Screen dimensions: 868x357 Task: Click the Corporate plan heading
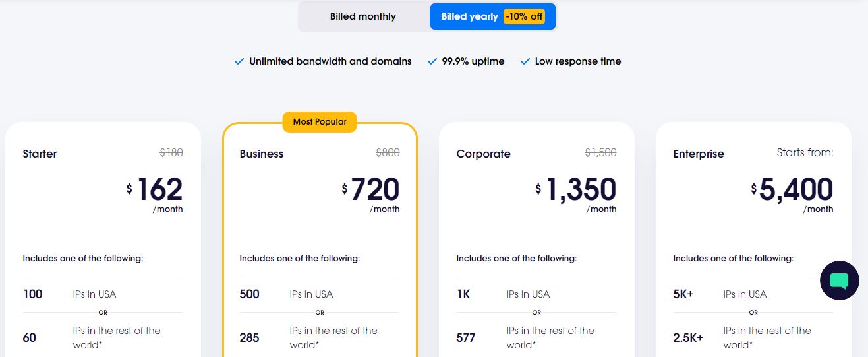(x=483, y=154)
